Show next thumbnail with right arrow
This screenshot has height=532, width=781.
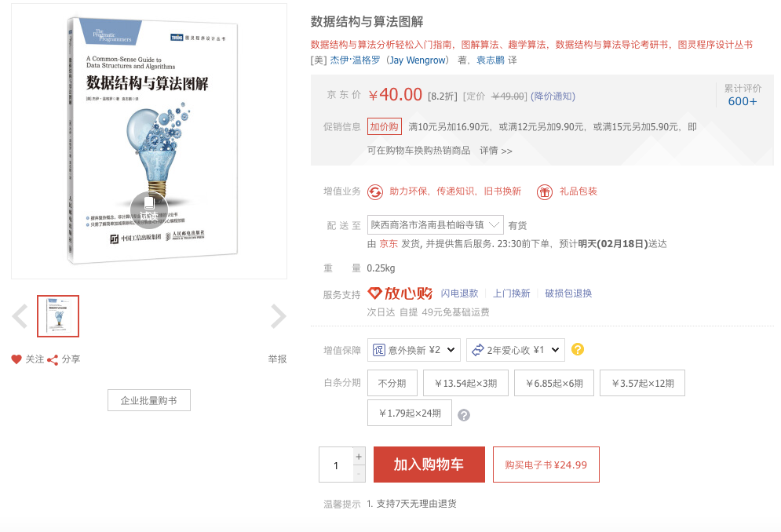click(279, 316)
